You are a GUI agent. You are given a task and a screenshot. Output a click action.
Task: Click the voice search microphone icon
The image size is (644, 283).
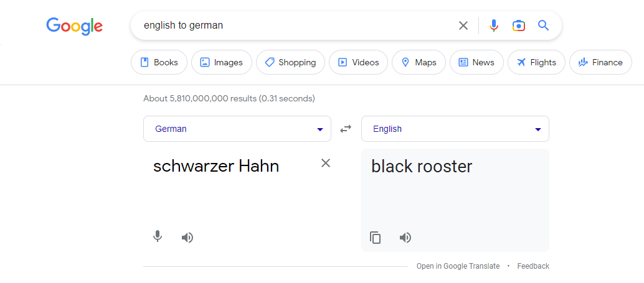pyautogui.click(x=494, y=26)
